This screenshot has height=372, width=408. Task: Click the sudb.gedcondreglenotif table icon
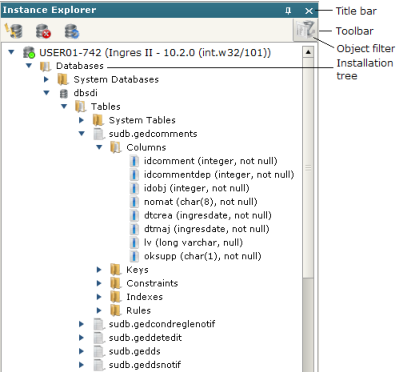point(98,324)
